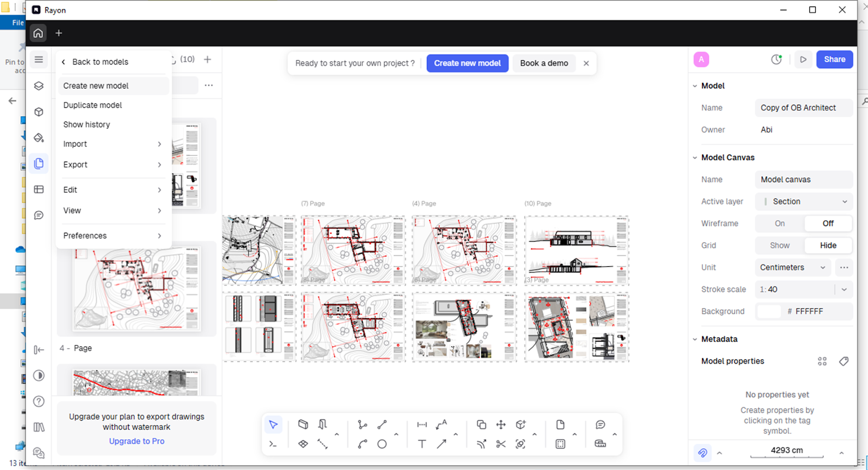Screen dimensions: 868x470
Task: Open the help question mark icon
Action: click(39, 402)
